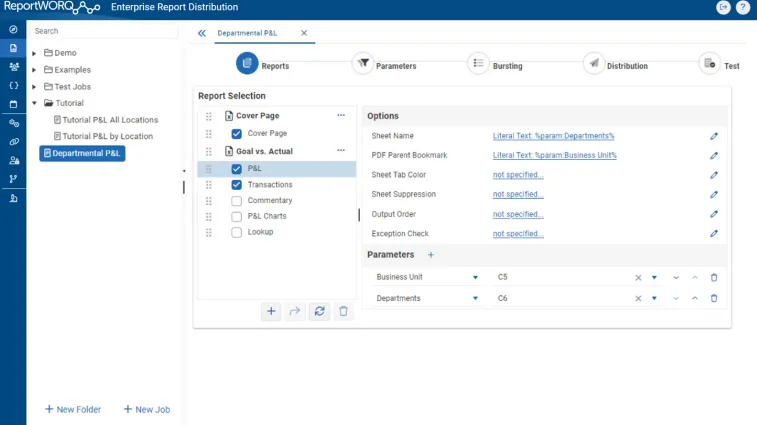
Task: Uncheck the Transactions checkbox
Action: click(237, 185)
